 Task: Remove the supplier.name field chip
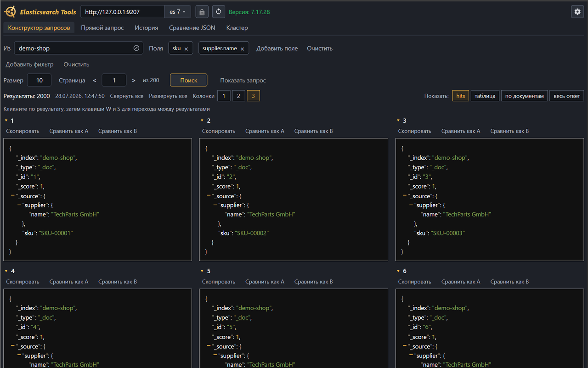click(x=242, y=49)
